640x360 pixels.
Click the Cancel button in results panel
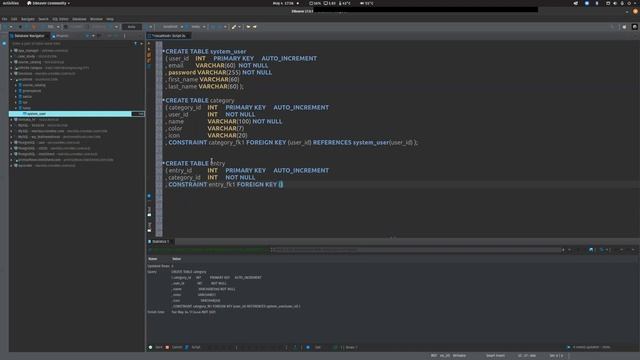click(174, 347)
